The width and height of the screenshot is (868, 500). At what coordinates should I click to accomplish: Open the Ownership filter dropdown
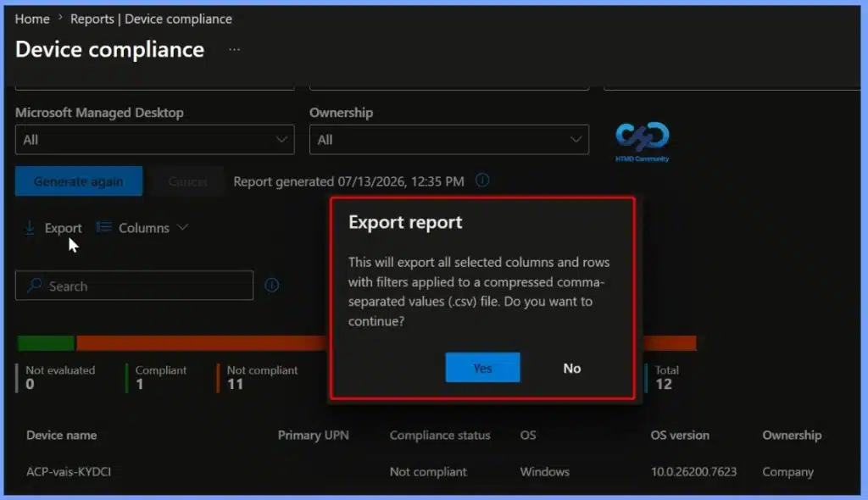click(x=449, y=140)
